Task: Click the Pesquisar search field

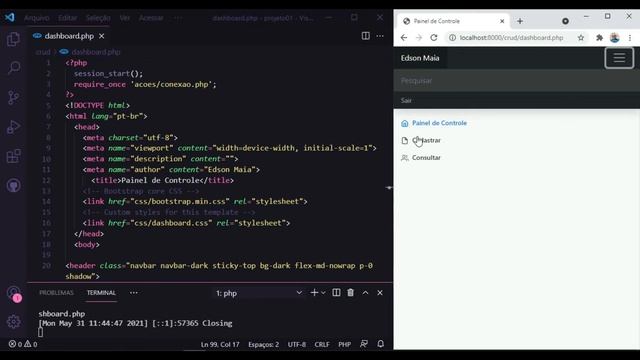Action: (x=516, y=80)
